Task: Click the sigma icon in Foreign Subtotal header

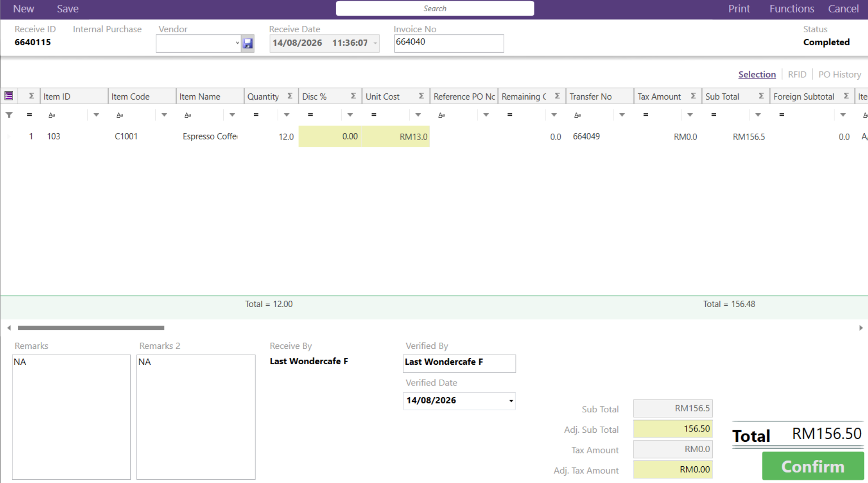Action: point(846,96)
